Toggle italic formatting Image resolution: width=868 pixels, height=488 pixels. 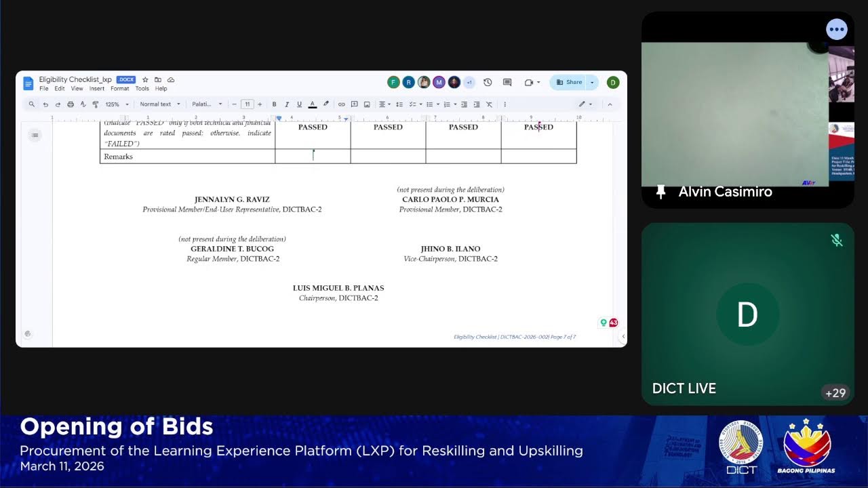[286, 104]
